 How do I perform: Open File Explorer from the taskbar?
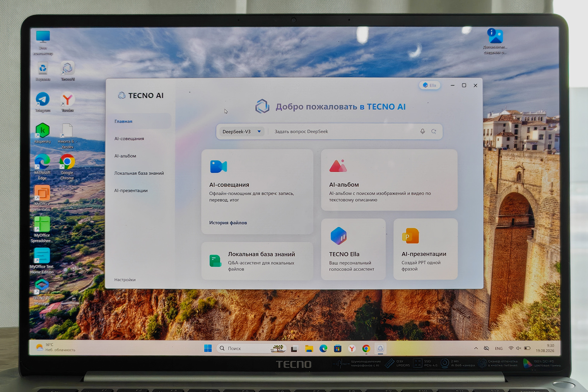pyautogui.click(x=309, y=349)
